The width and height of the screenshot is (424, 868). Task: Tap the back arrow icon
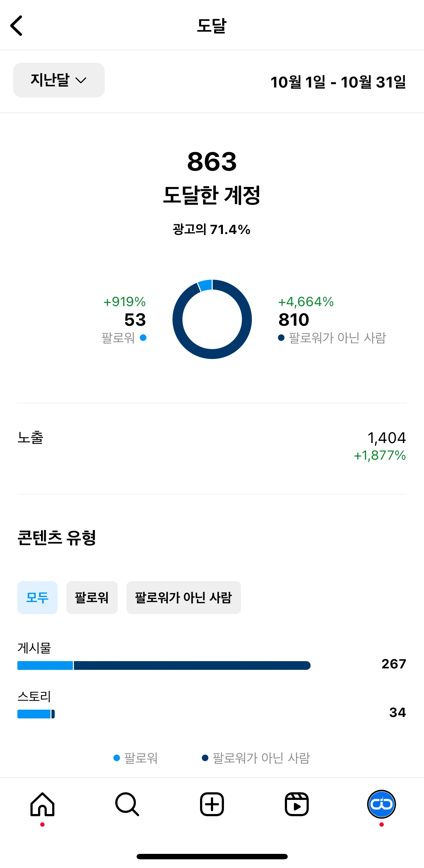17,26
